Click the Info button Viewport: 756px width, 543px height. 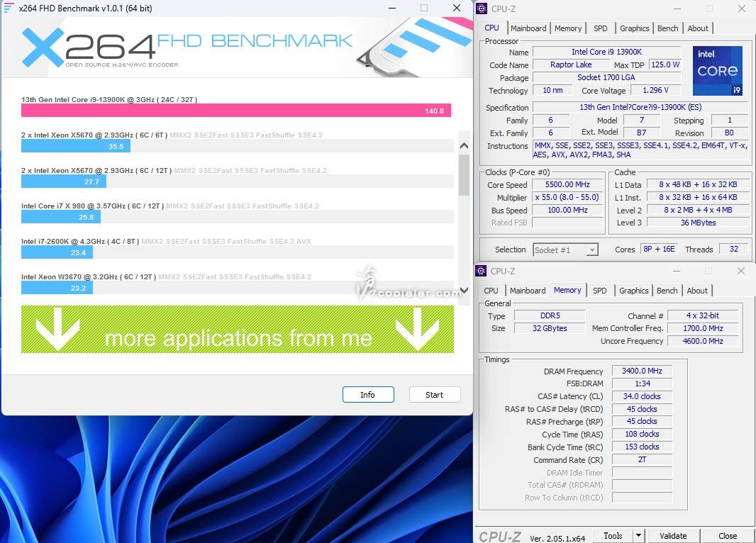pyautogui.click(x=367, y=395)
